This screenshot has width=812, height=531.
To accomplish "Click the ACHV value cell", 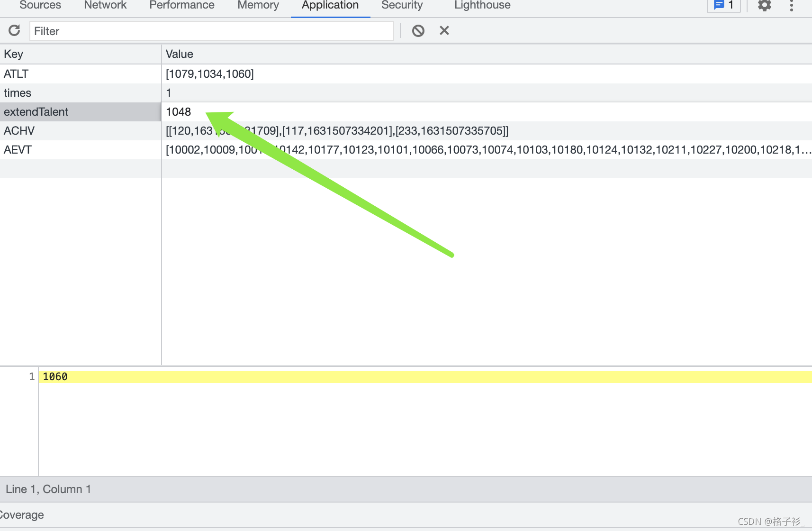I will [x=487, y=131].
